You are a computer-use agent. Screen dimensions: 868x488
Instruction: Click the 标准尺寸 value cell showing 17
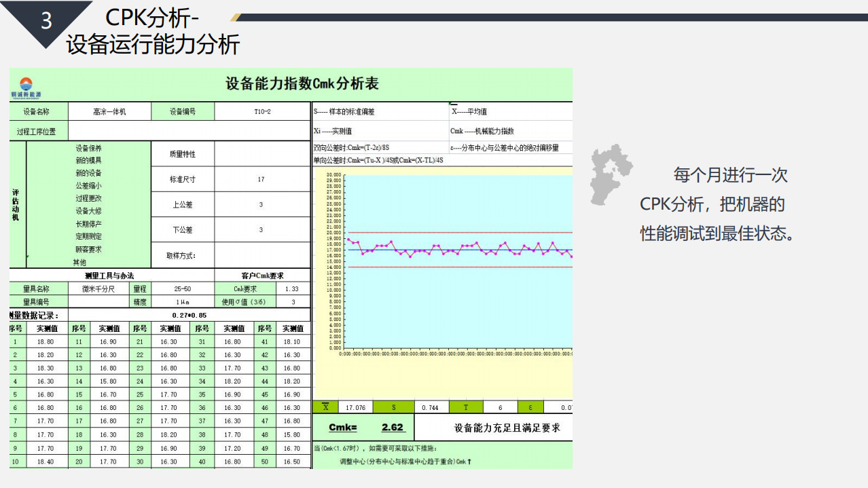[261, 180]
